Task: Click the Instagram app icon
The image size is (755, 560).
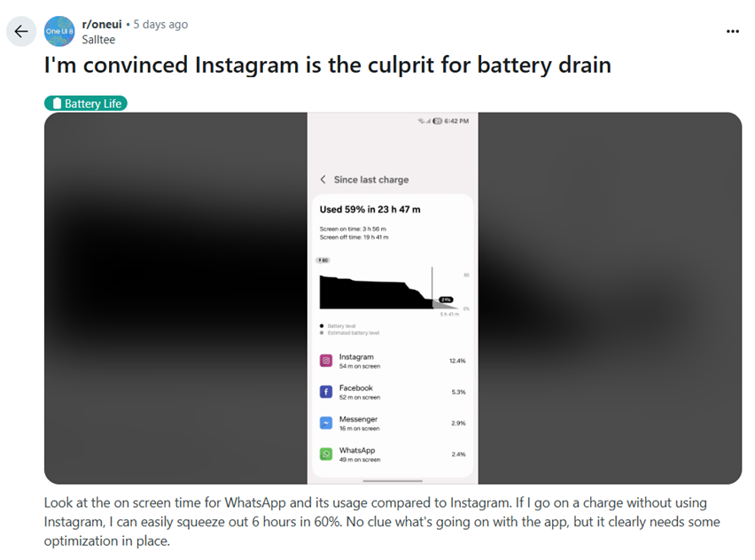Action: pyautogui.click(x=326, y=361)
